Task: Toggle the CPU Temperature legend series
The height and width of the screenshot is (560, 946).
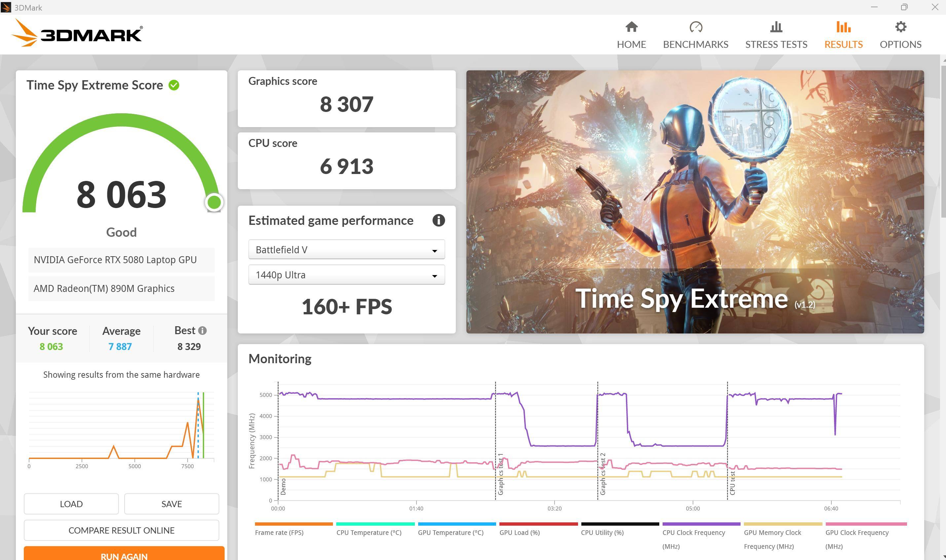Action: [x=369, y=533]
